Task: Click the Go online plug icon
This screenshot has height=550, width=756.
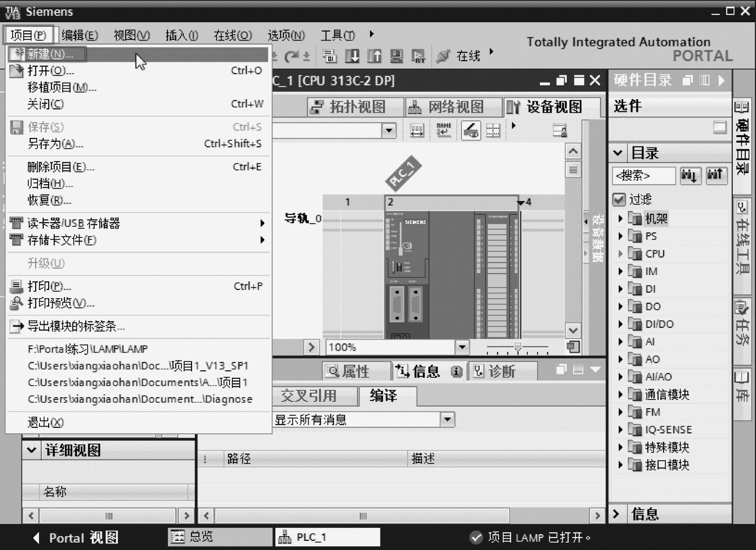Action: [443, 56]
